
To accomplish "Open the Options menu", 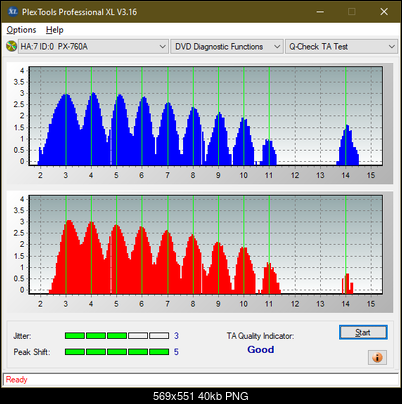I will point(21,30).
